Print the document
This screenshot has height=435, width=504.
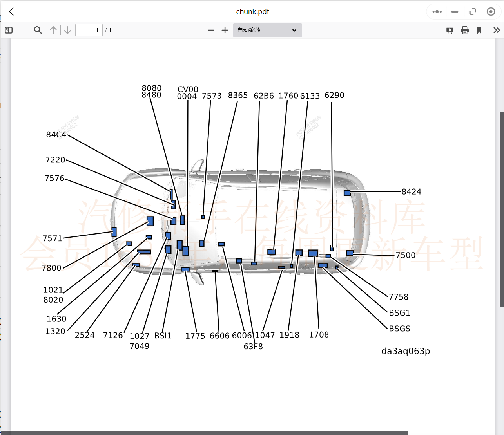(x=465, y=30)
